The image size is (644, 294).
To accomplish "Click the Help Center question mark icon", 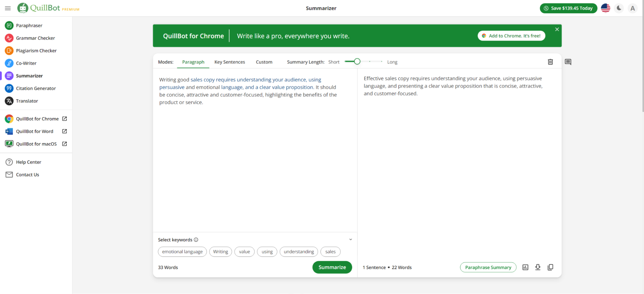I will click(9, 162).
